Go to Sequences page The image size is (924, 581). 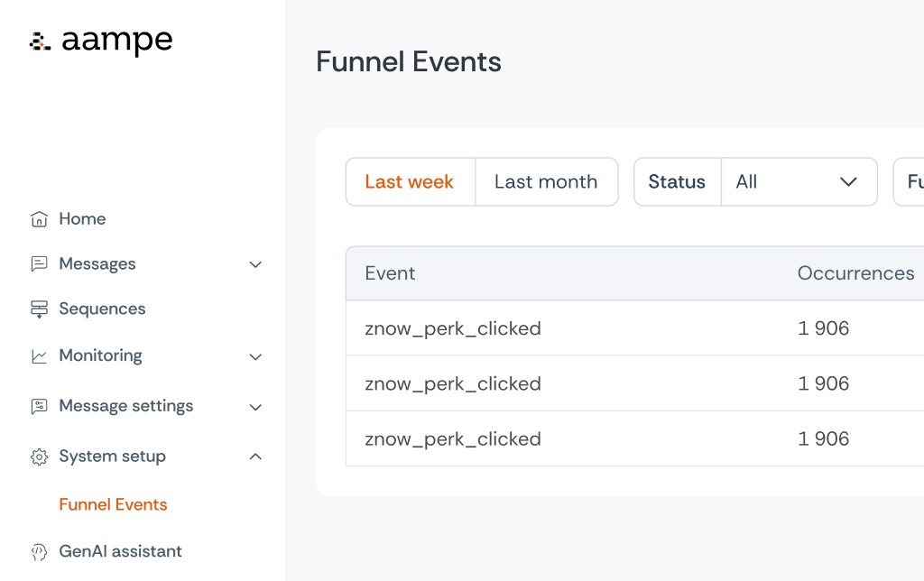pos(102,309)
